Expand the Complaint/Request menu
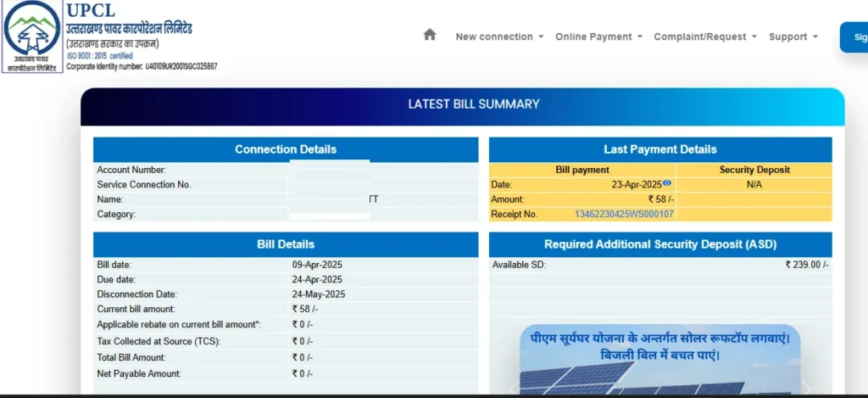The height and width of the screenshot is (398, 868). click(x=704, y=36)
